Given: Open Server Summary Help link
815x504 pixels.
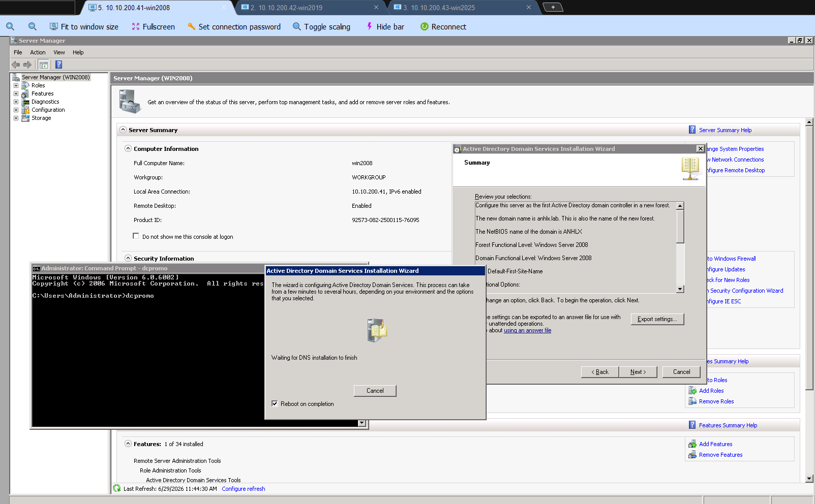Looking at the screenshot, I should click(725, 130).
